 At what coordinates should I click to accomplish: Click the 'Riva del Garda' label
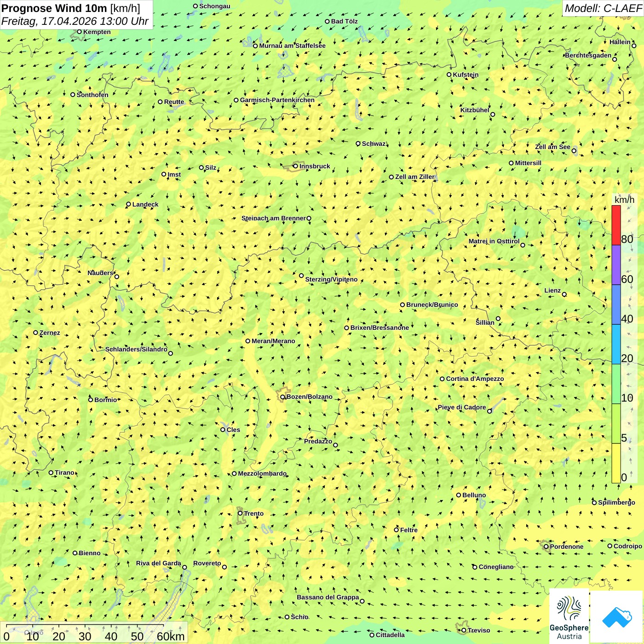pyautogui.click(x=159, y=563)
